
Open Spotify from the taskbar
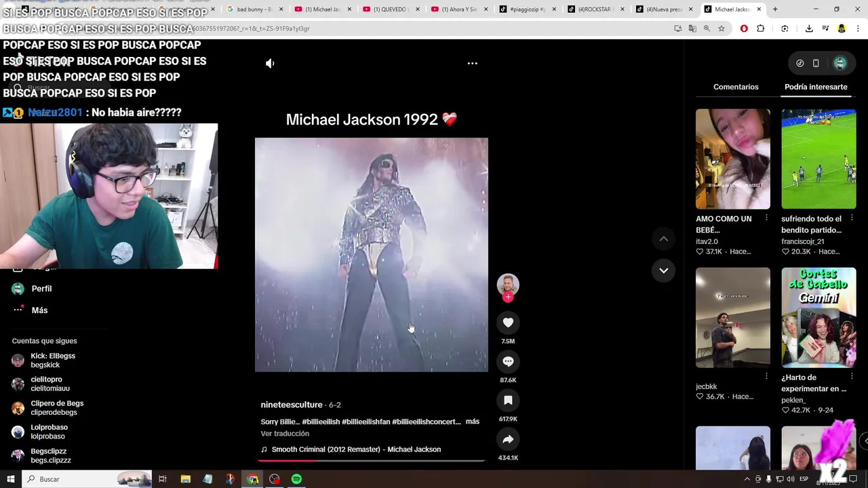click(296, 479)
